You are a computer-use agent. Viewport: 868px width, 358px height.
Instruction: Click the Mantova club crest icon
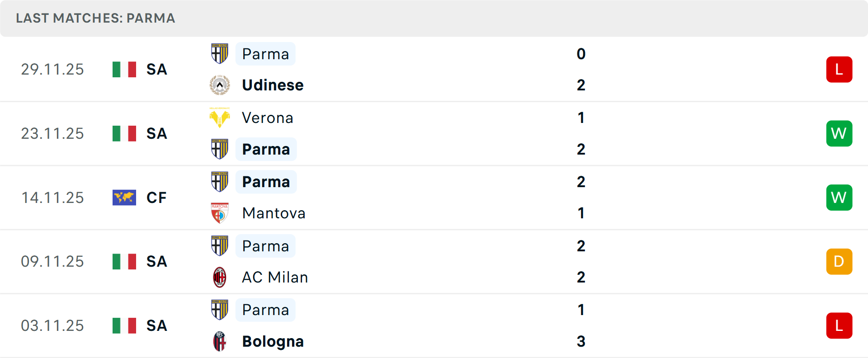[x=220, y=213]
